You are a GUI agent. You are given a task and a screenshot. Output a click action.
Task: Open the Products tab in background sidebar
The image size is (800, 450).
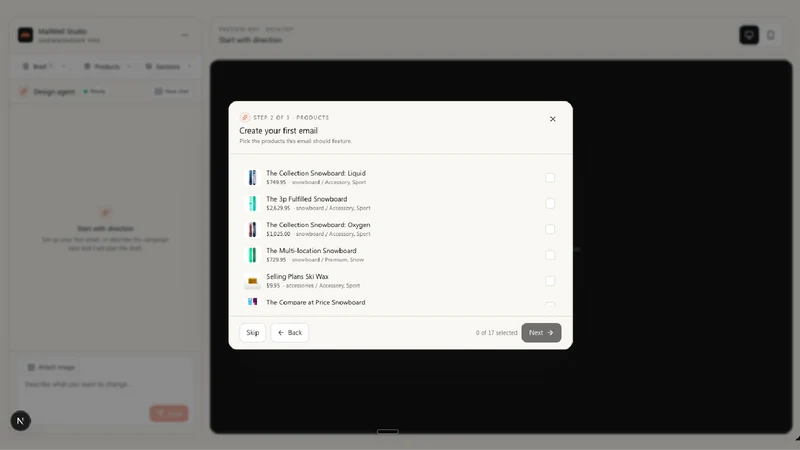point(107,66)
